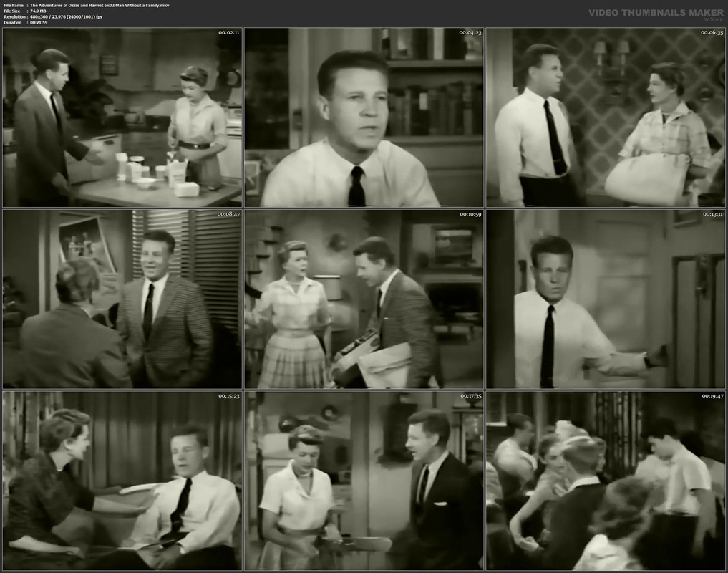Select the thumbnail timestamped 00:04:23
This screenshot has width=728, height=573.
click(364, 117)
